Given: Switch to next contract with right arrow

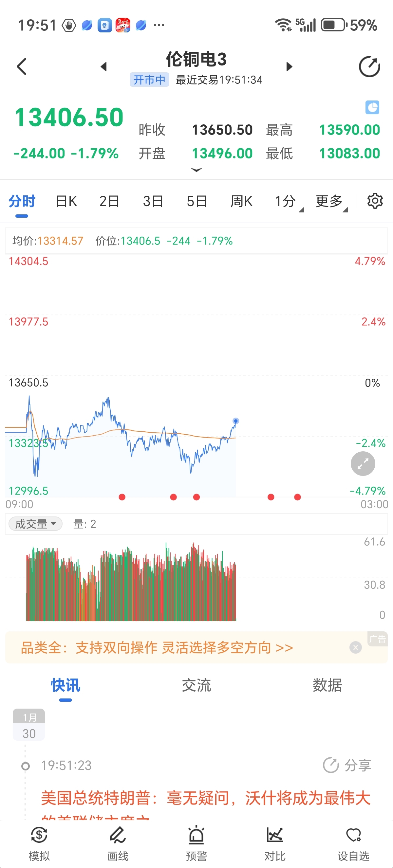Looking at the screenshot, I should [289, 67].
